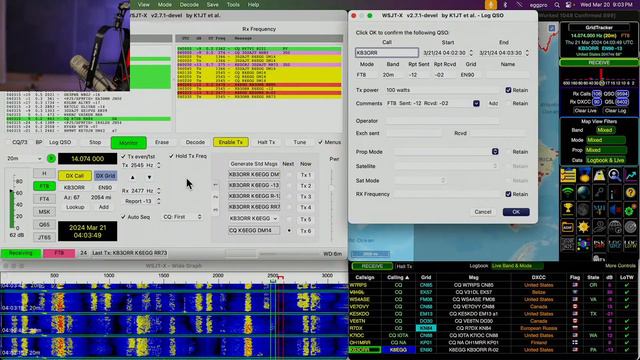Toggle Auto Seq checkbox
The image size is (640, 360).
[x=123, y=217]
